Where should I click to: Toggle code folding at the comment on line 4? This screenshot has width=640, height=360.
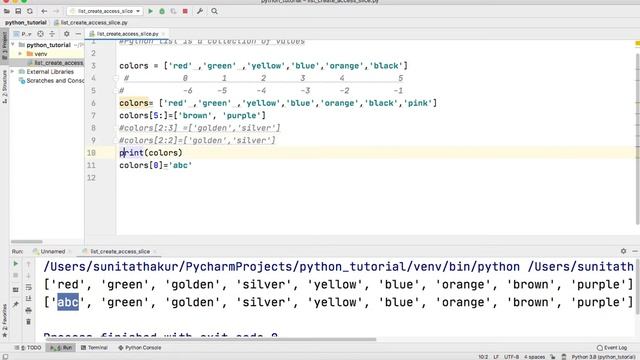click(116, 78)
